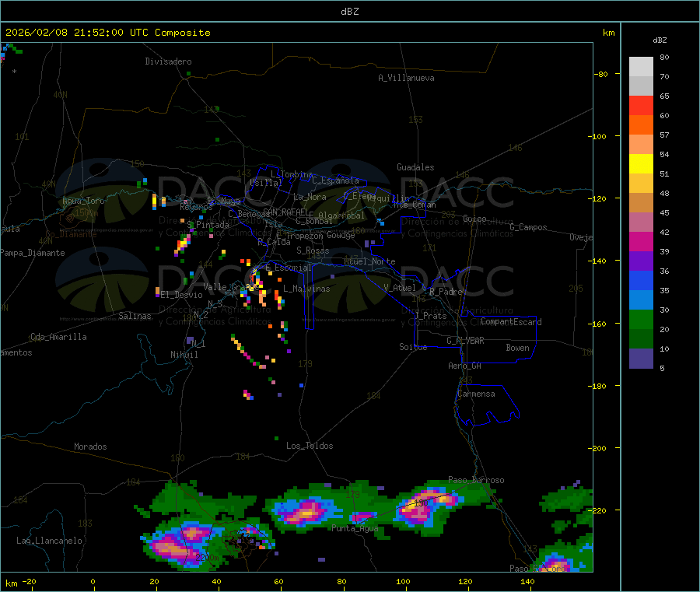Click the R_Padre location label
Viewport: 700px width, 592px height.
(446, 292)
